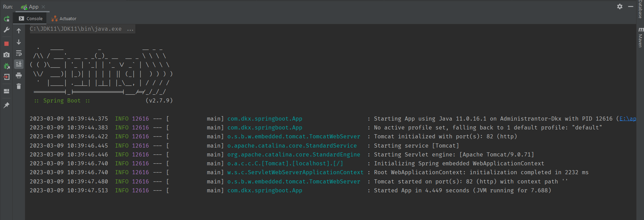Clear console with the trash icon
This screenshot has width=644, height=220.
19,86
